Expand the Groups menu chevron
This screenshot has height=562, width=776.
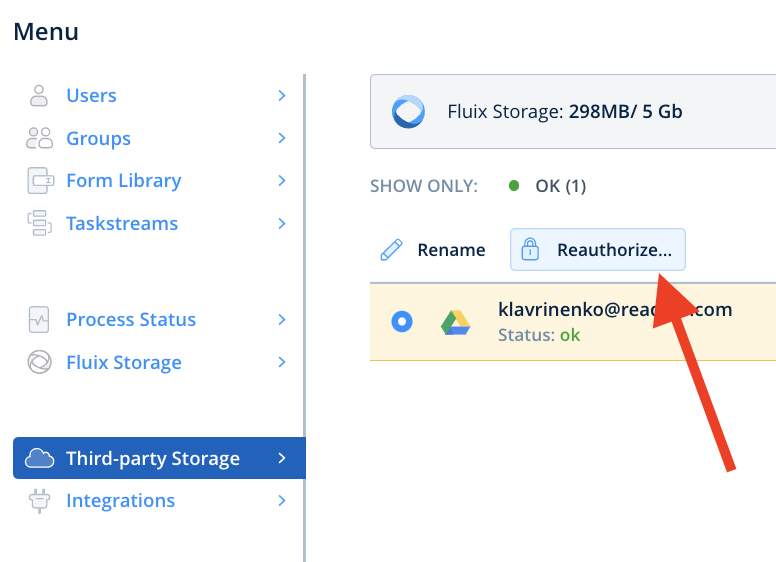[282, 138]
